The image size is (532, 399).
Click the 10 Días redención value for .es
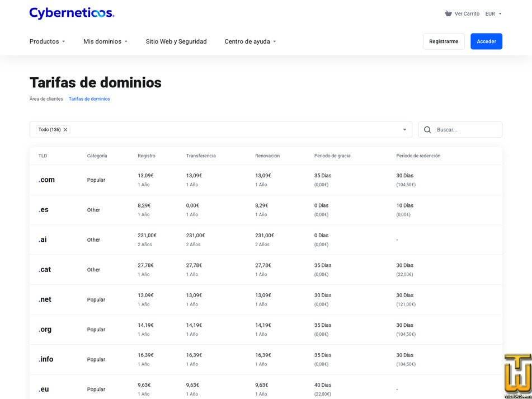point(405,205)
